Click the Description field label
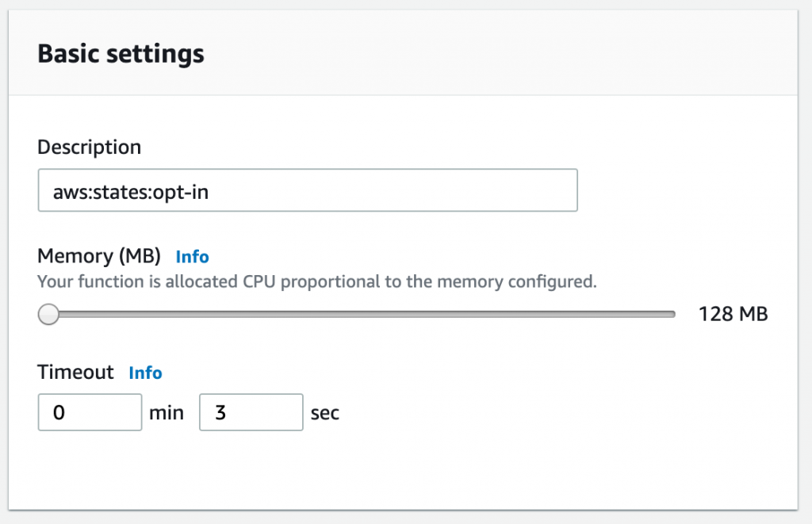 click(89, 147)
